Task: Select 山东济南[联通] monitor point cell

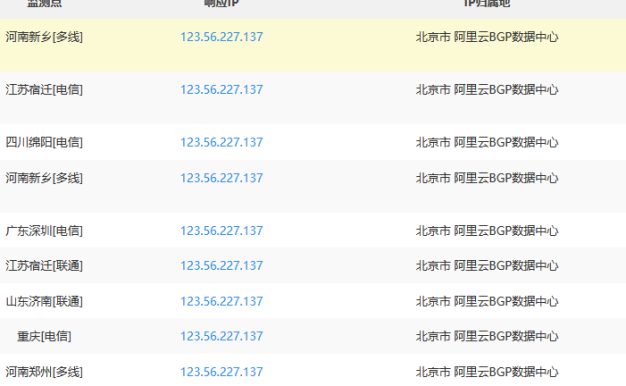Action: pos(44,301)
